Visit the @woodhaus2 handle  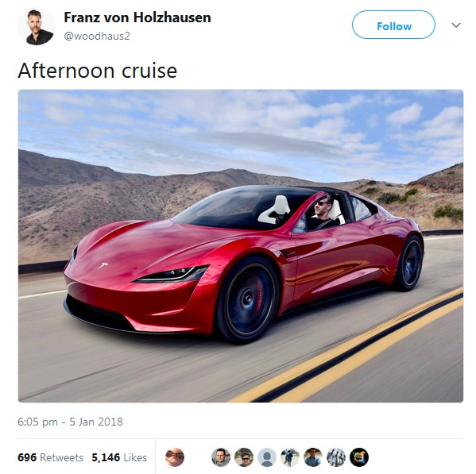(97, 36)
